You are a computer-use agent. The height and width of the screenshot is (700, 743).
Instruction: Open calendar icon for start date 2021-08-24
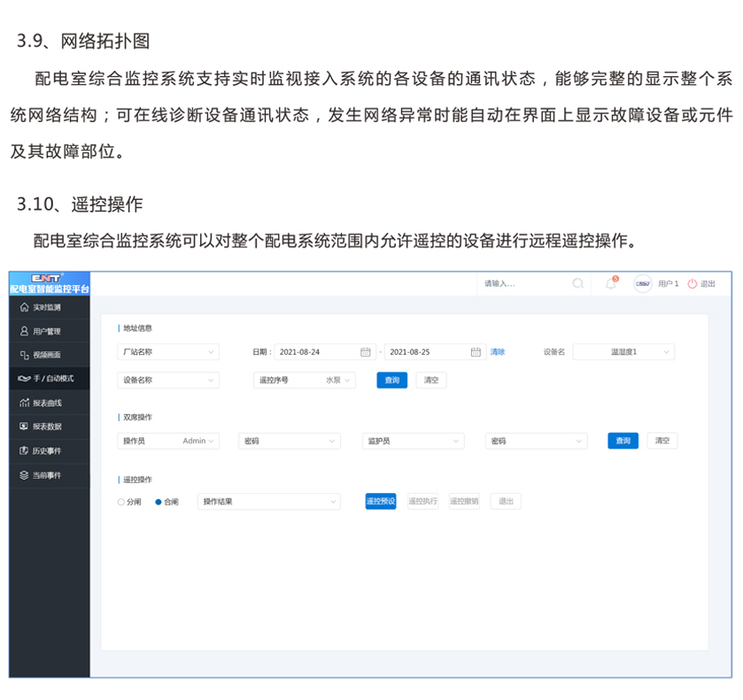pyautogui.click(x=365, y=352)
